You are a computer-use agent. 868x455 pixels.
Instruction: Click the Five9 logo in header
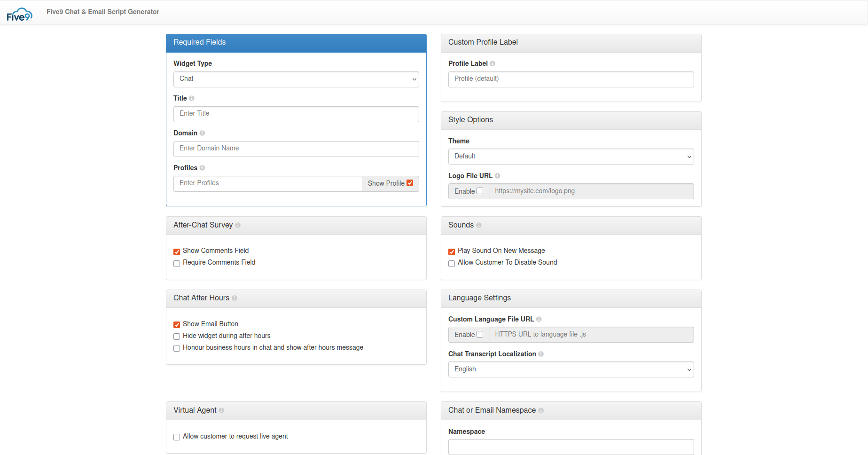click(x=19, y=15)
